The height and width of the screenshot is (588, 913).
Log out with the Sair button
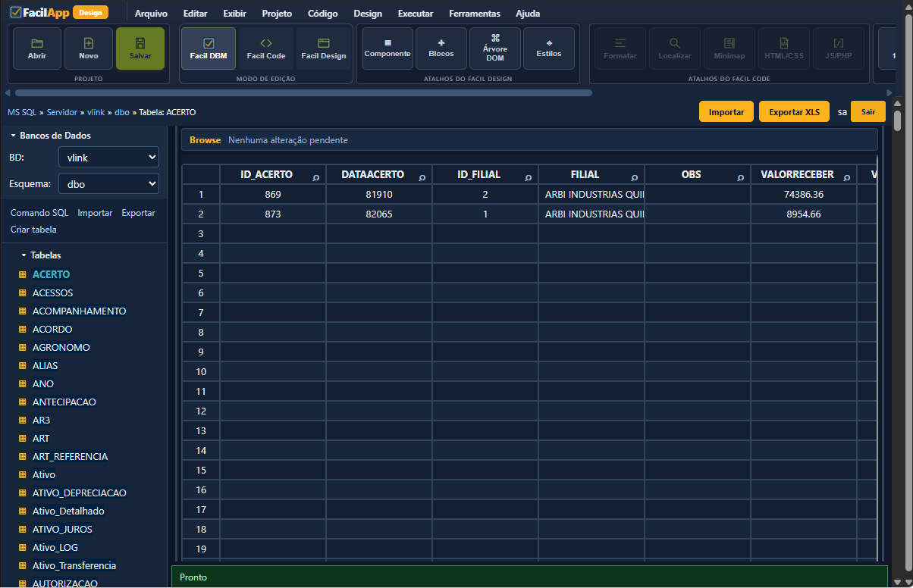tap(868, 111)
